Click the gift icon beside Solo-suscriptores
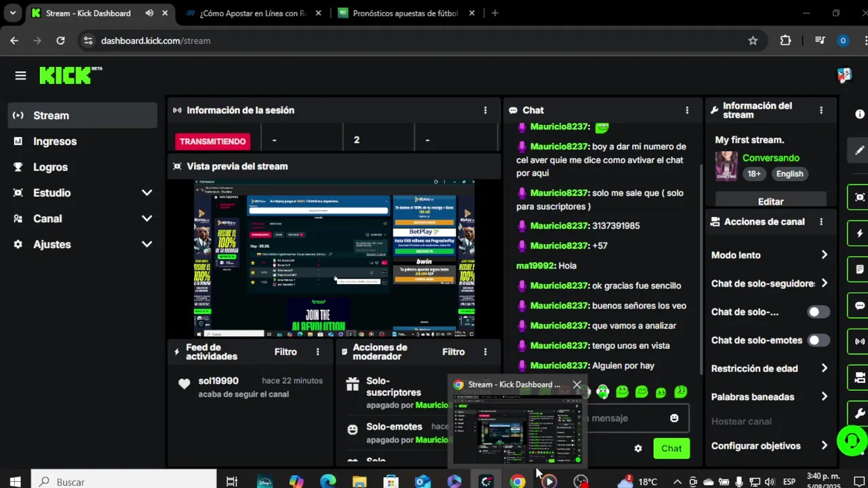 [352, 384]
